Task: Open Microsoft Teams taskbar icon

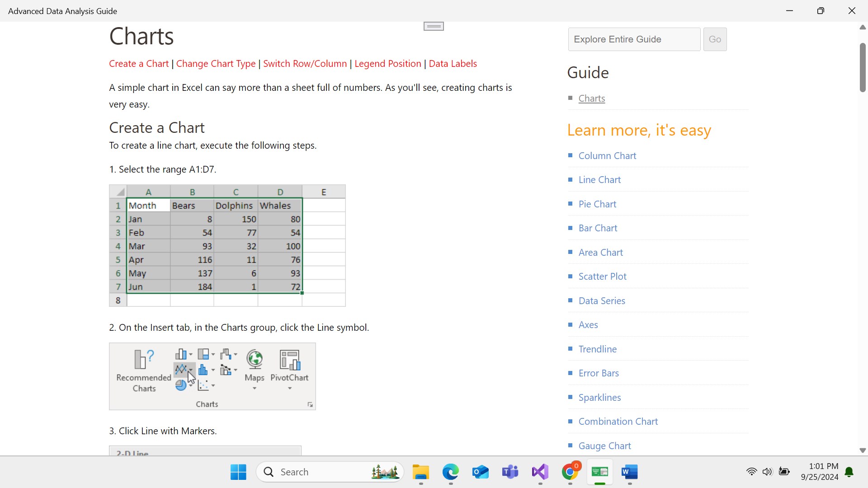Action: pos(510,472)
